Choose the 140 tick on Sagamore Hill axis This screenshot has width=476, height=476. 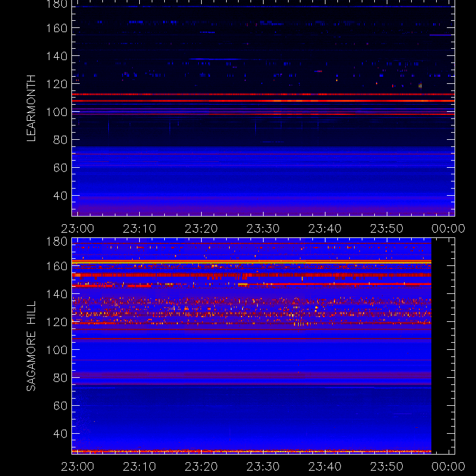(57, 294)
